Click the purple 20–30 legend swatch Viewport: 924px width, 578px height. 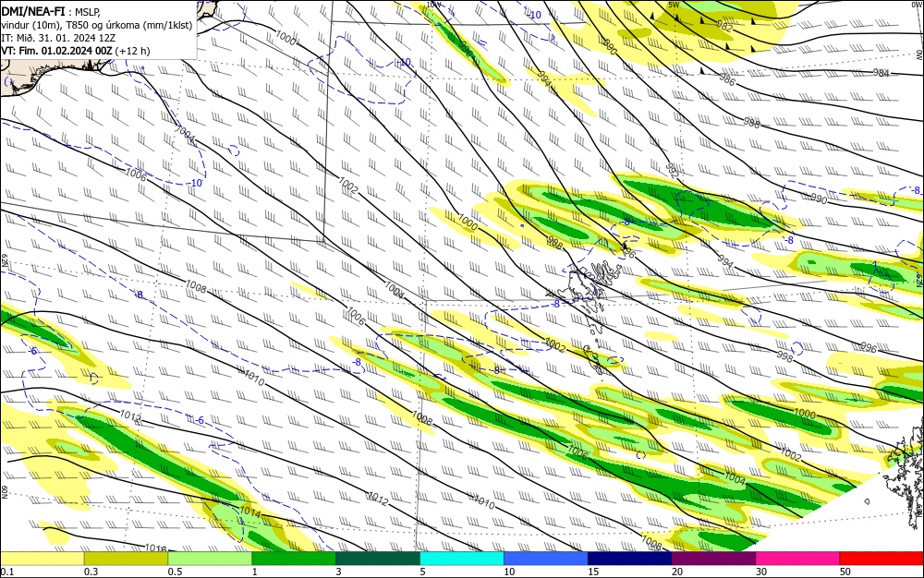tap(713, 559)
